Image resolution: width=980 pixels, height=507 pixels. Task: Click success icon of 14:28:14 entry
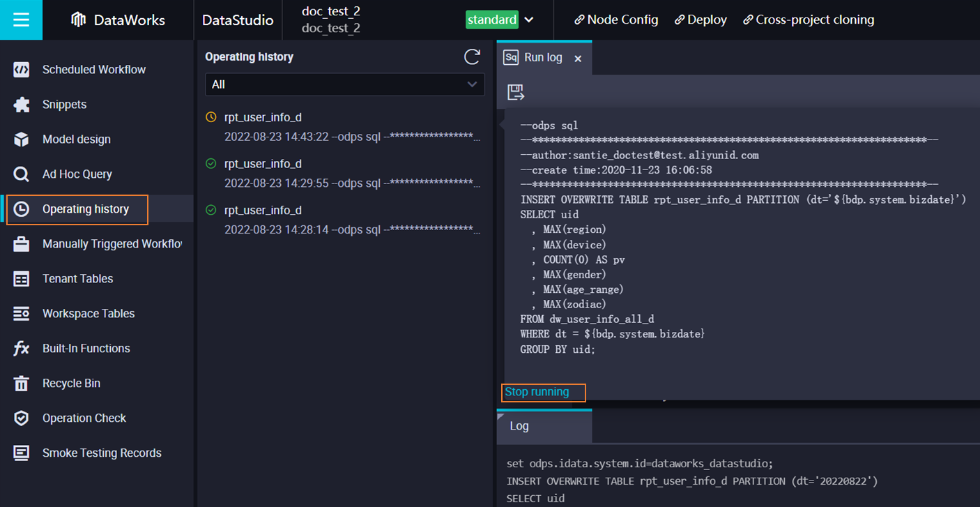point(211,210)
